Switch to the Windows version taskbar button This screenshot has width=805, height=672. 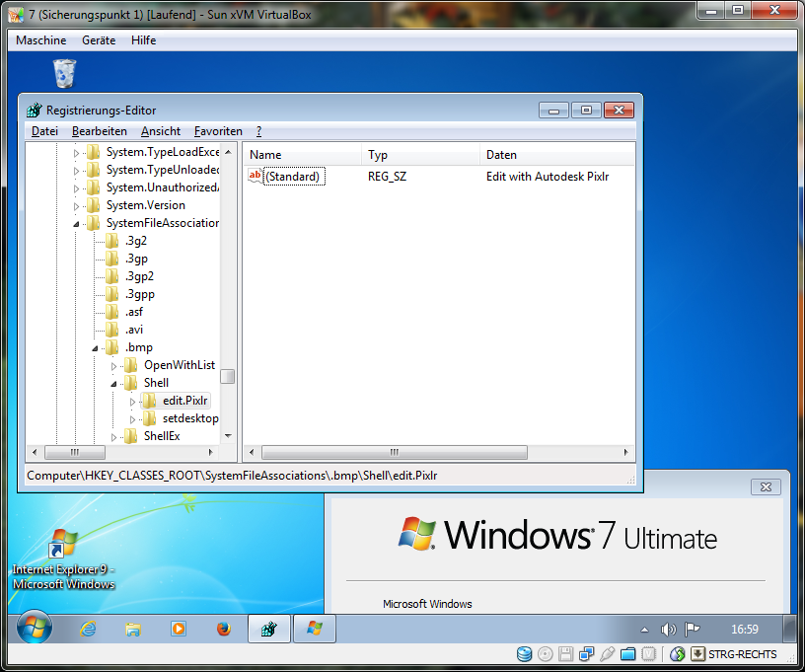click(x=314, y=629)
